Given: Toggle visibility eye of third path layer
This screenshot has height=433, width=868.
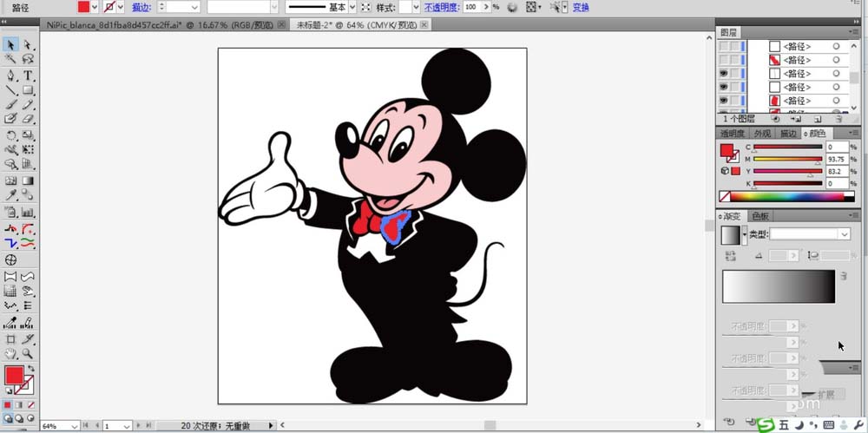Looking at the screenshot, I should pos(724,74).
